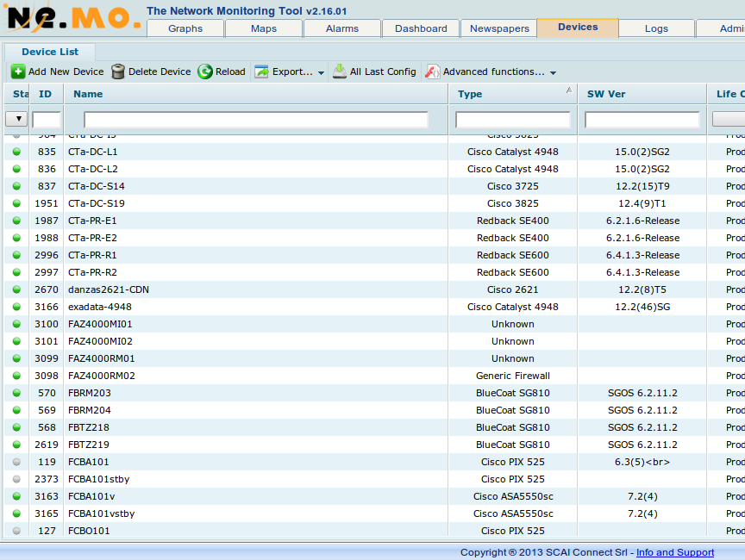745x560 pixels.
Task: Click the Delete Device button
Action: coord(151,72)
